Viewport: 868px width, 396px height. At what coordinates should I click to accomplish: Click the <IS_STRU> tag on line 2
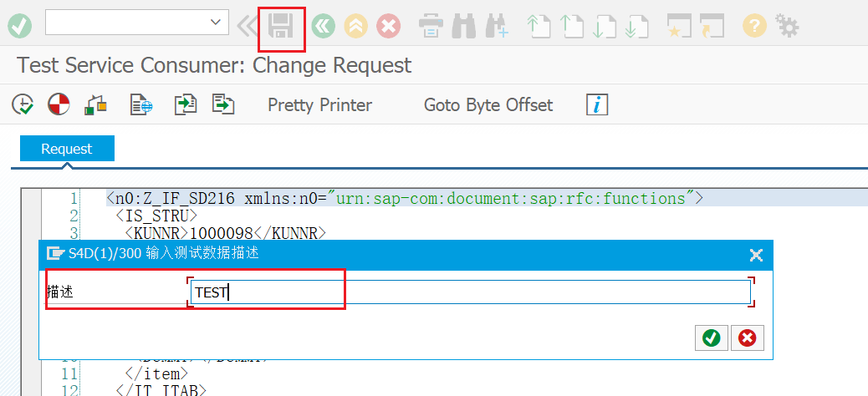156,216
